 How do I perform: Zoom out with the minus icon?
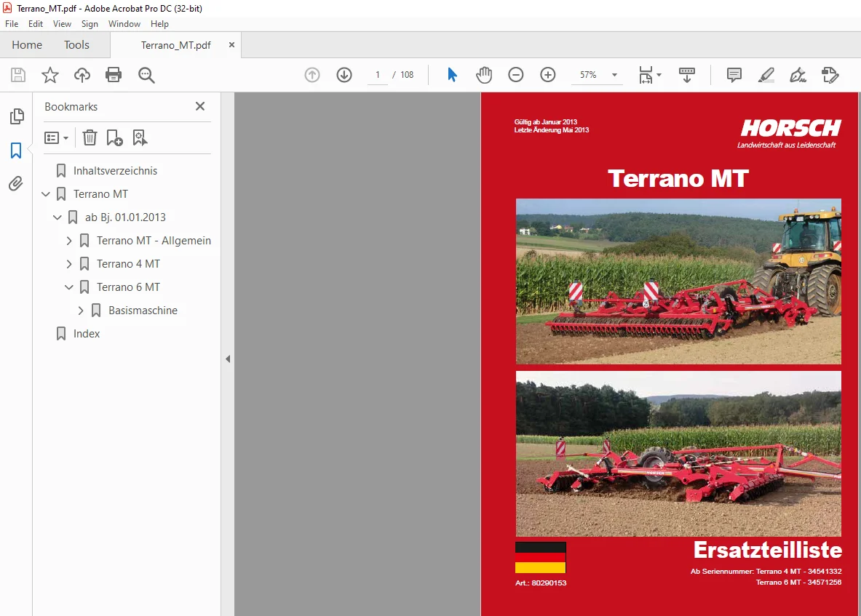point(515,75)
